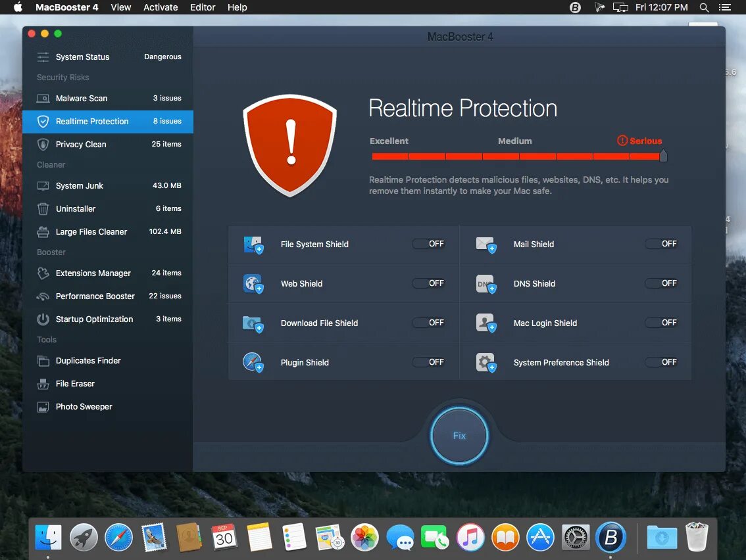Click the File System Shield Finder icon
746x560 pixels.
pos(253,245)
